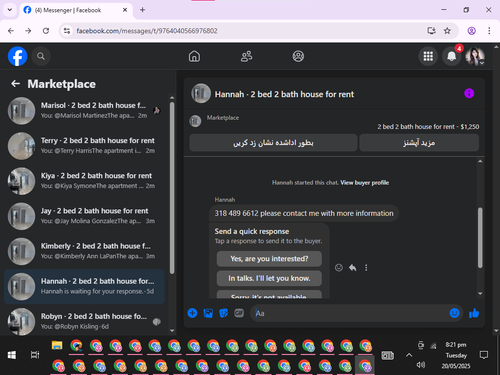The image size is (500, 375).
Task: Choose a sticker icon
Action: pyautogui.click(x=224, y=313)
